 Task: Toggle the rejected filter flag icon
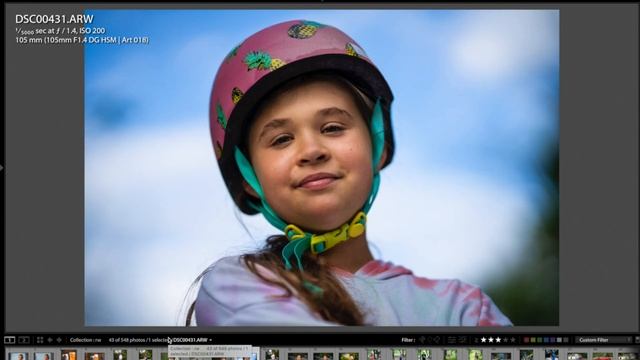(437, 340)
